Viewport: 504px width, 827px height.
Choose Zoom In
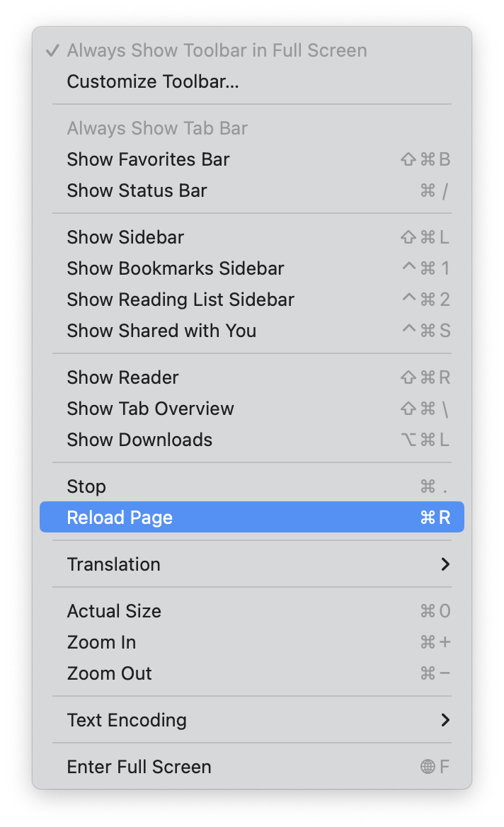[x=101, y=643]
